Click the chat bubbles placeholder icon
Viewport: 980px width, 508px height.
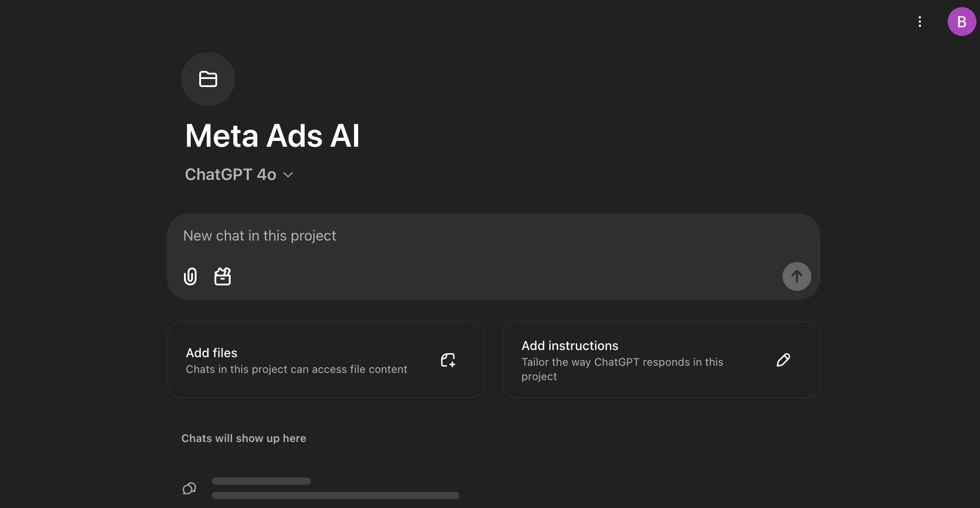click(189, 488)
